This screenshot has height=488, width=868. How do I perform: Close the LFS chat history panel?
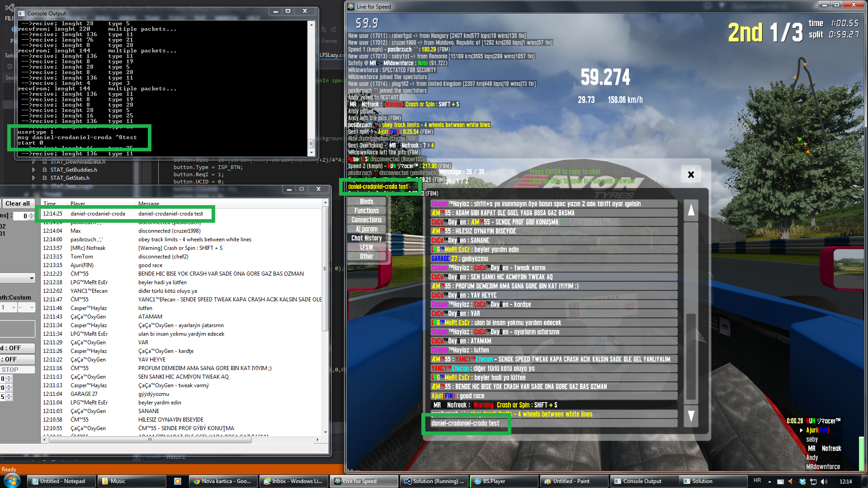(x=691, y=174)
